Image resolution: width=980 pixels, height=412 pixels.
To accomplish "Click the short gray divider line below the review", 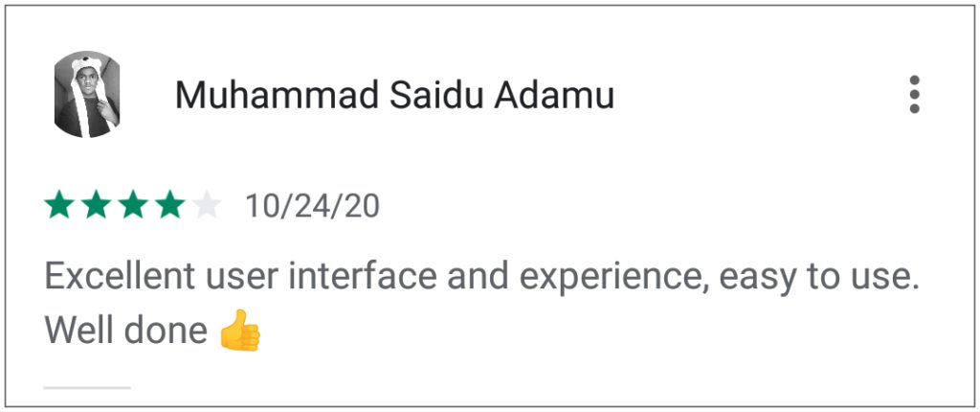I will coord(87,388).
